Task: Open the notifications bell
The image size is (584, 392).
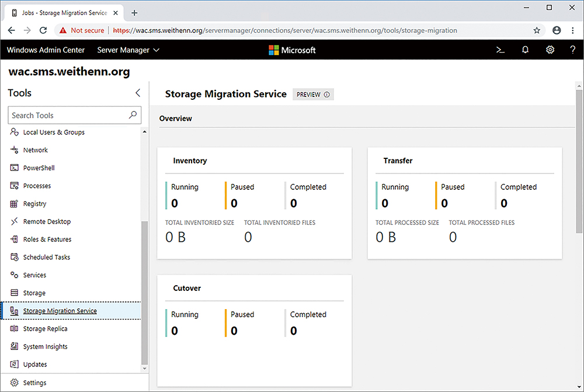Action: pyautogui.click(x=525, y=50)
